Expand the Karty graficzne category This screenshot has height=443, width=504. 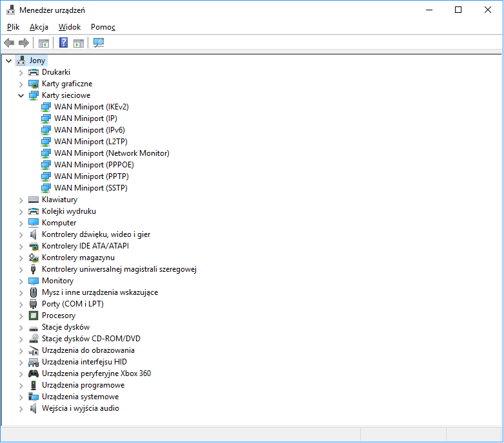[21, 84]
